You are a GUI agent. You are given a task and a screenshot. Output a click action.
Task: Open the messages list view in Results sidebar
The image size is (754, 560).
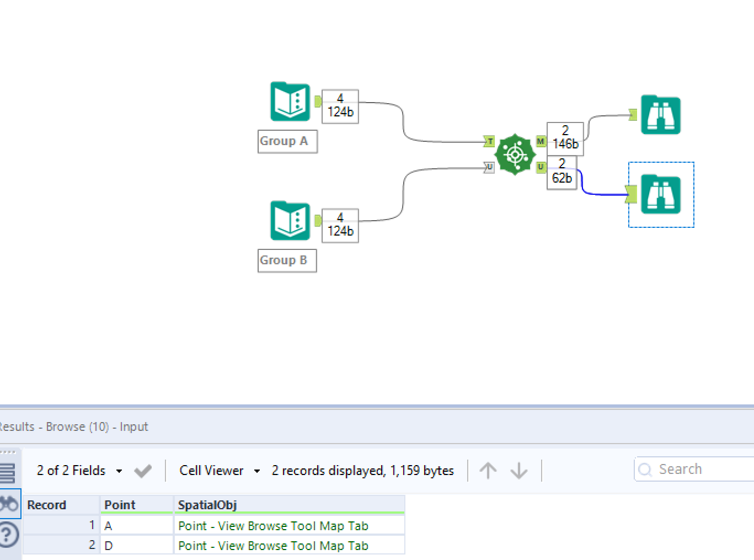[8, 473]
